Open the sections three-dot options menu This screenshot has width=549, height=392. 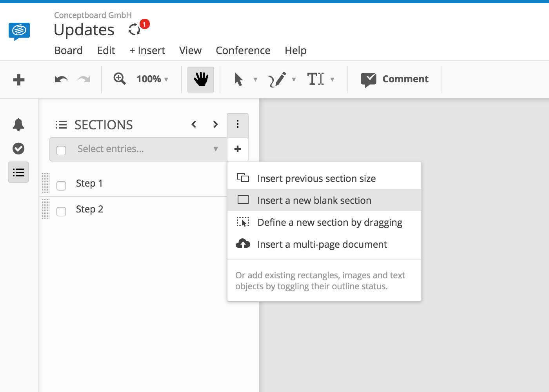coord(238,124)
